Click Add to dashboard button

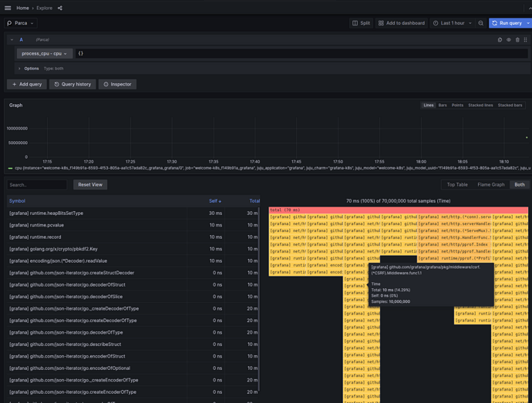click(x=402, y=23)
